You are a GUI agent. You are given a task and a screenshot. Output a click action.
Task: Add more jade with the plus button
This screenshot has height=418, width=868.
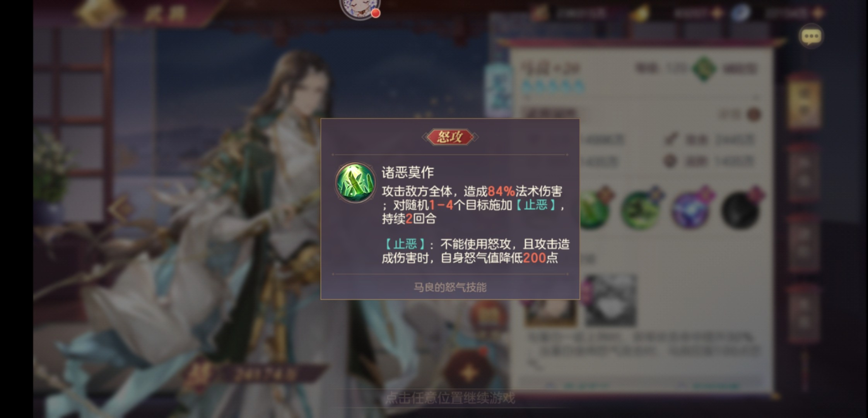818,13
